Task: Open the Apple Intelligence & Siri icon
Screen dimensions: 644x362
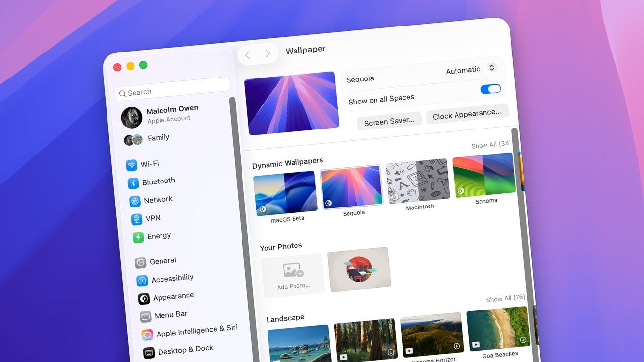Action: pos(147,335)
